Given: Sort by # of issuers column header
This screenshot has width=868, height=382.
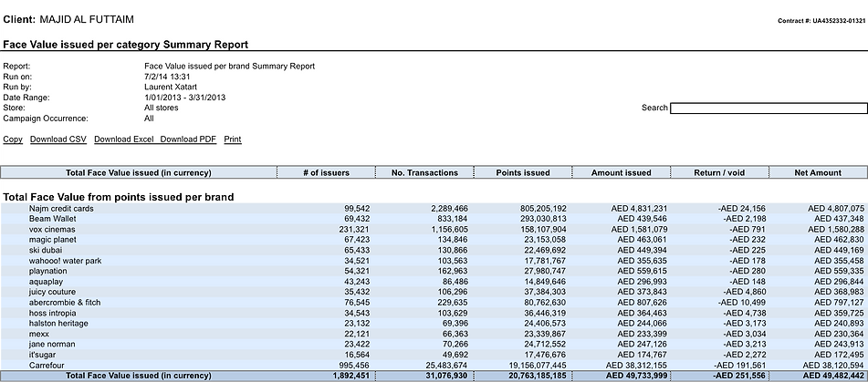Looking at the screenshot, I should tap(326, 172).
